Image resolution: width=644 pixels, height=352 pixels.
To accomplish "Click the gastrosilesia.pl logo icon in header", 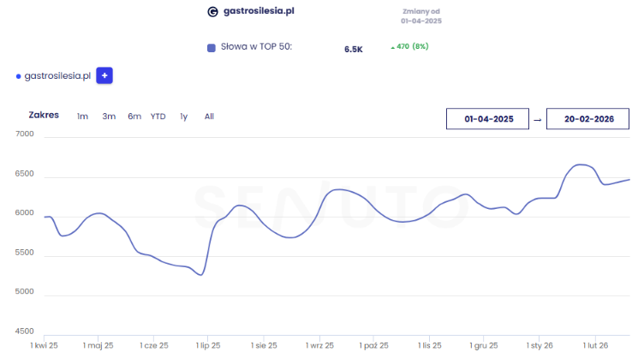I will (213, 12).
